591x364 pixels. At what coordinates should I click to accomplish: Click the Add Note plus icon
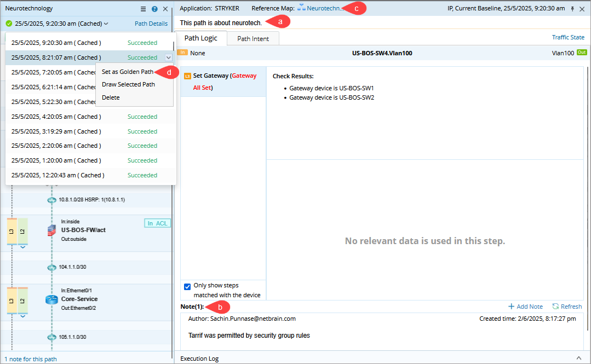(511, 307)
